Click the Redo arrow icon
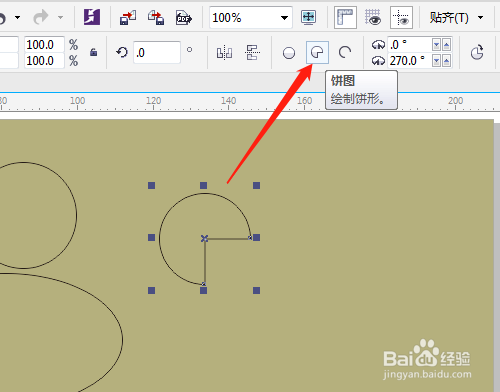 [41, 17]
